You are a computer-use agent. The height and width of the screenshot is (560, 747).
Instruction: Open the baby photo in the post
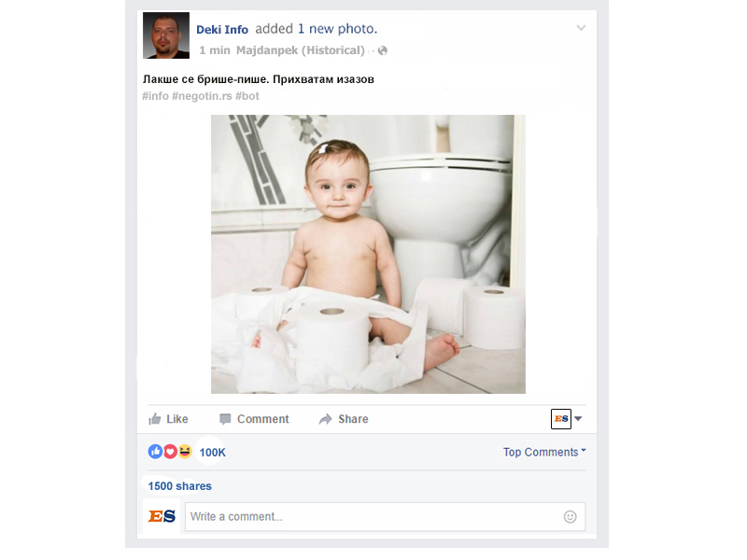pos(368,254)
